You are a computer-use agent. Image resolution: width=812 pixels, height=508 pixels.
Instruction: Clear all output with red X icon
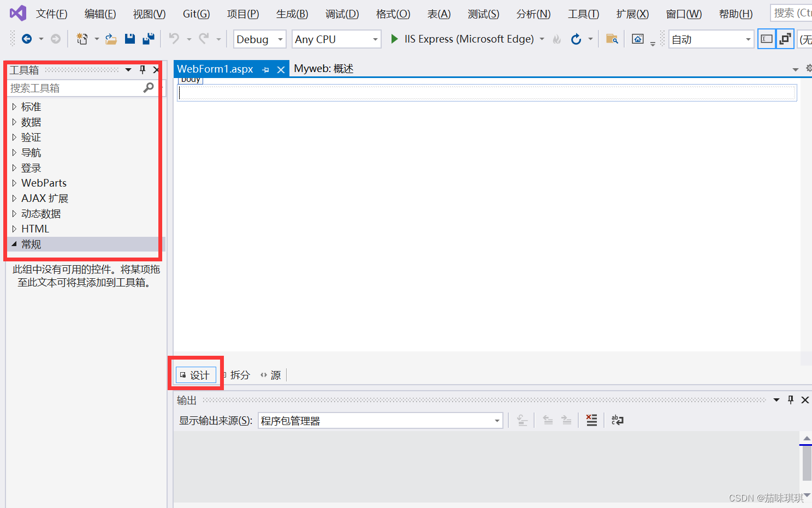[591, 420]
